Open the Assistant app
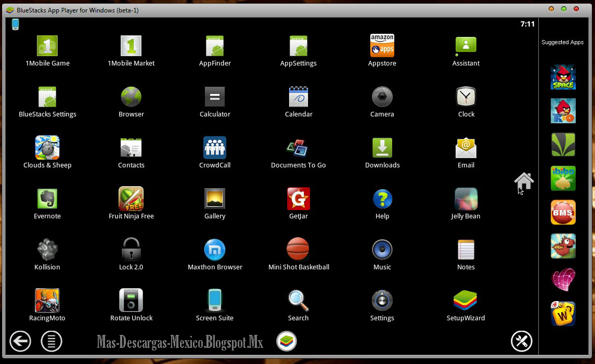Screen dimensions: 595x364 (466, 45)
